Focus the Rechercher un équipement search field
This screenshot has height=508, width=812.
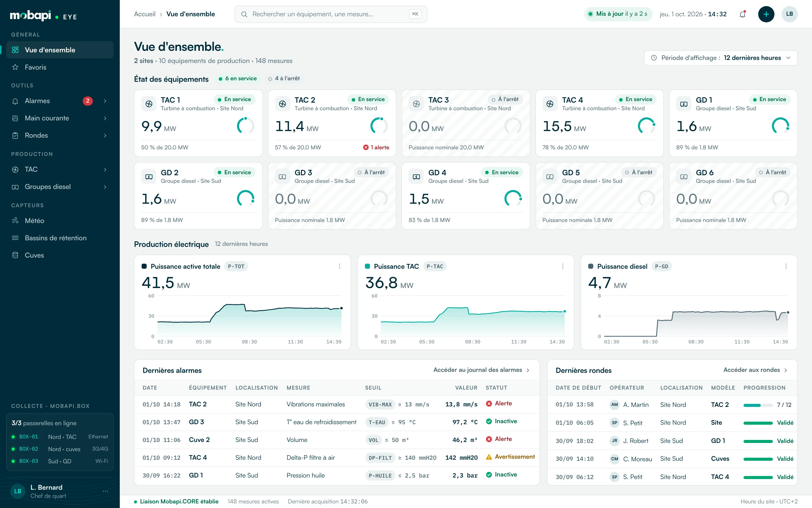pos(330,14)
